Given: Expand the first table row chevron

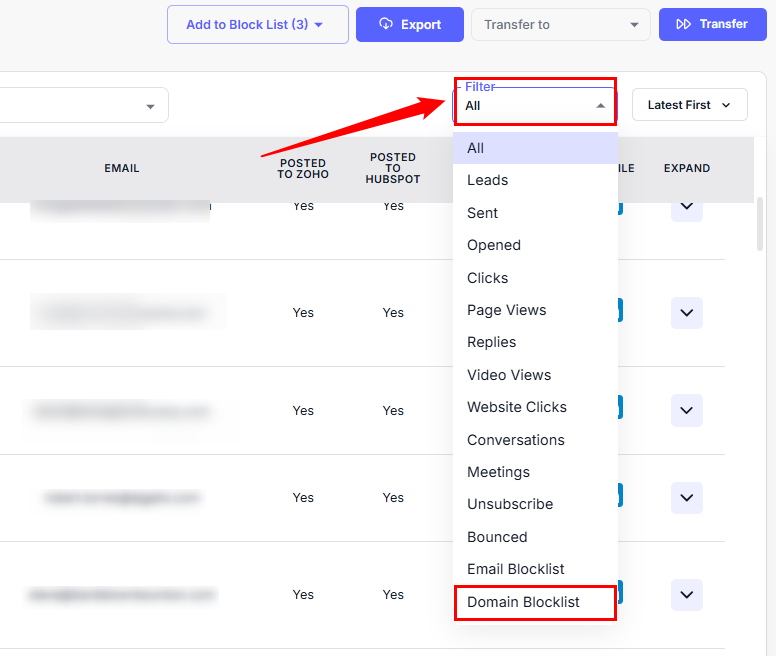Looking at the screenshot, I should point(686,208).
